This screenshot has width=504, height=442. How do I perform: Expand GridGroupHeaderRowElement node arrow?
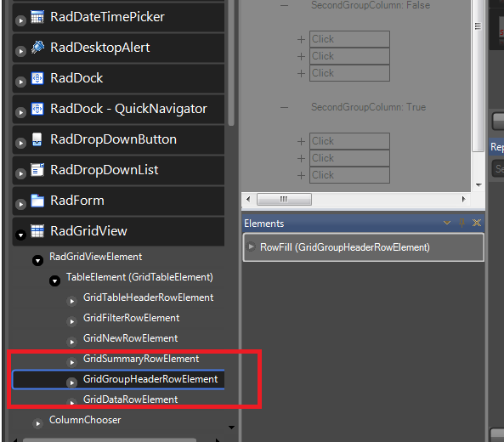71,382
